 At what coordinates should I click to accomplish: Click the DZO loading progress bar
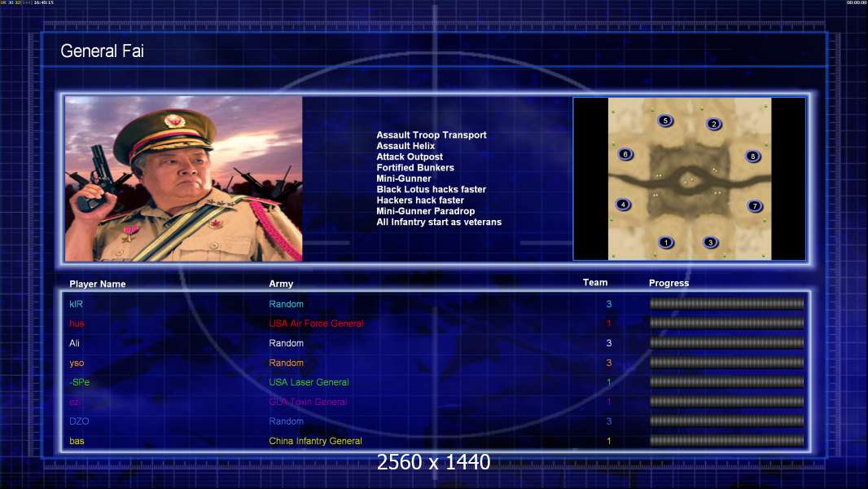pyautogui.click(x=727, y=421)
